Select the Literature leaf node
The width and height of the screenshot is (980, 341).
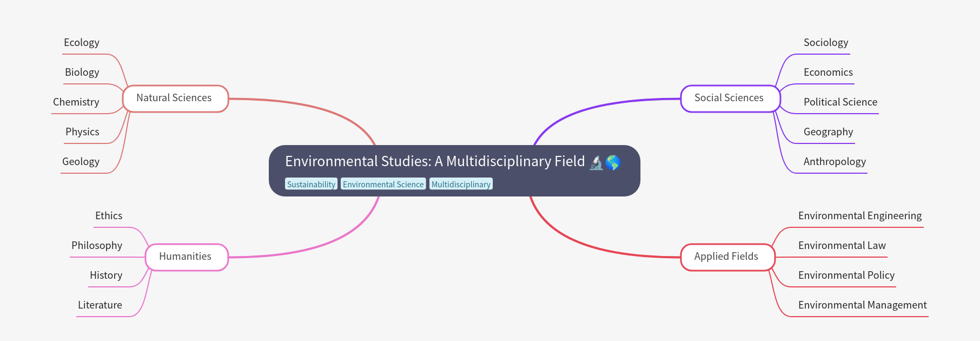(x=100, y=305)
